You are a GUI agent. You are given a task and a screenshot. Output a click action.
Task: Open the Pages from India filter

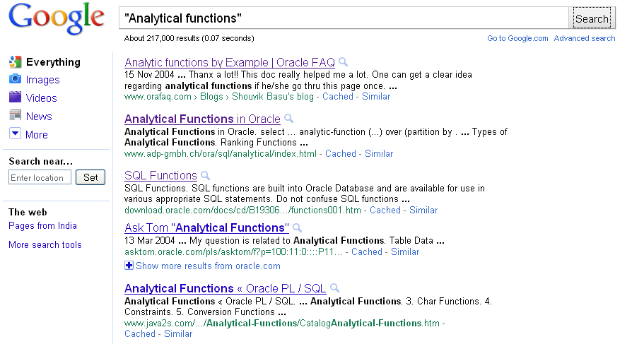42,226
